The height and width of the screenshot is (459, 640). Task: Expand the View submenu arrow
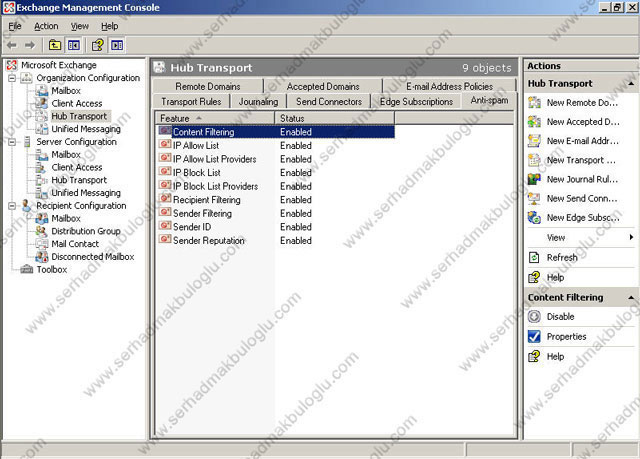pos(631,237)
